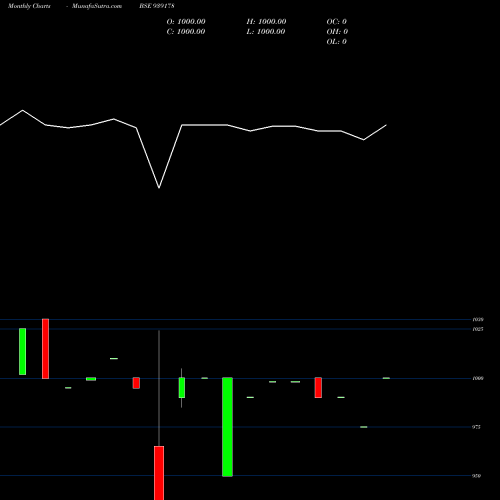Click the first tall green candle at left
Image resolution: width=500 pixels, height=500 pixels.
(x=22, y=352)
